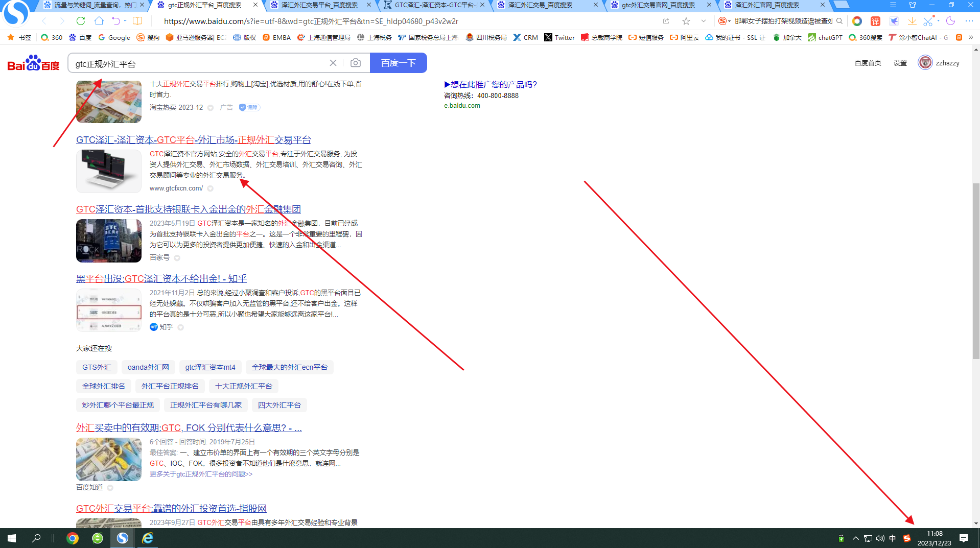Viewport: 980px width, 548px height.
Task: Clear the search box with X icon
Action: click(x=333, y=63)
